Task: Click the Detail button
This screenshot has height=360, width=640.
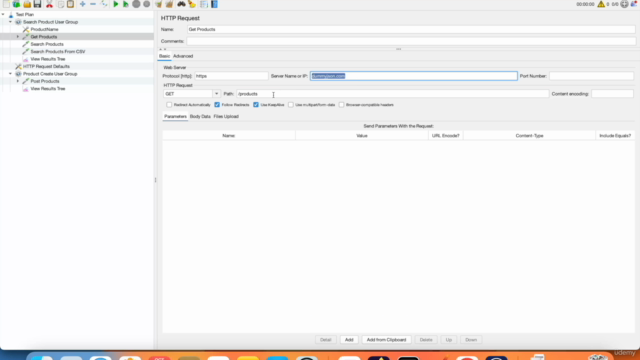Action: [325, 340]
